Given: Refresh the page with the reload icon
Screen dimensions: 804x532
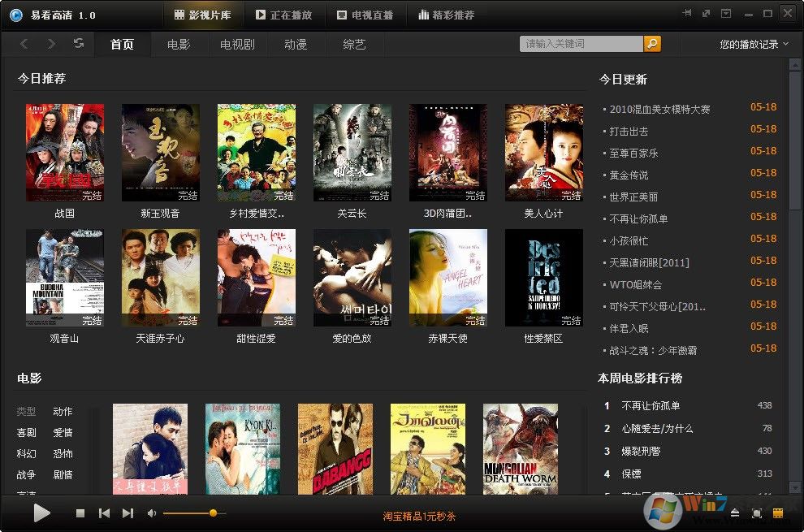Looking at the screenshot, I should (x=79, y=43).
